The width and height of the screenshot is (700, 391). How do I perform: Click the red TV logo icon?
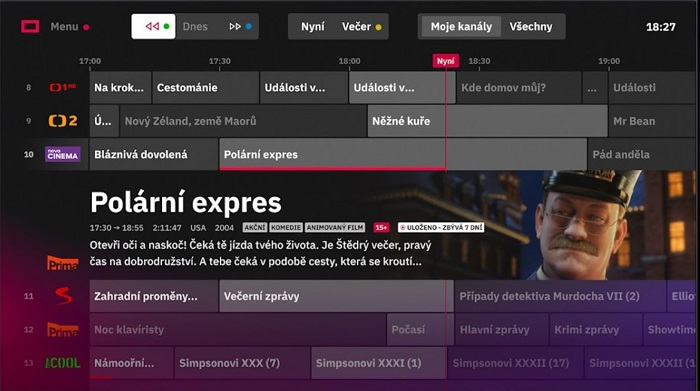pyautogui.click(x=30, y=26)
